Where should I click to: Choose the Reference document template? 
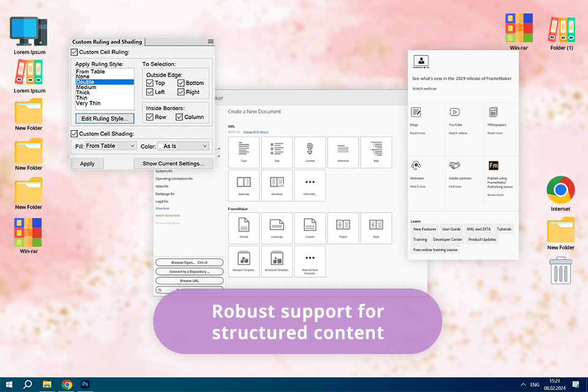[x=343, y=152]
